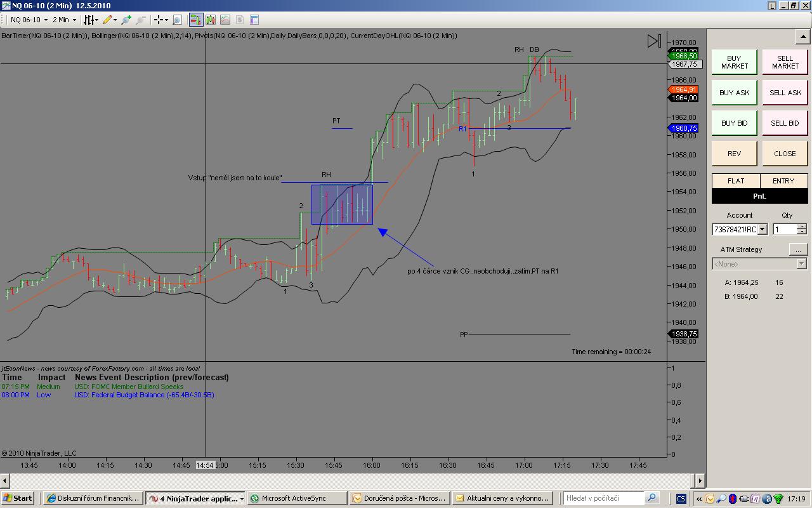This screenshot has width=812, height=509.
Task: Switch to Microsoft ActiveSync taskbar window
Action: pyautogui.click(x=297, y=498)
